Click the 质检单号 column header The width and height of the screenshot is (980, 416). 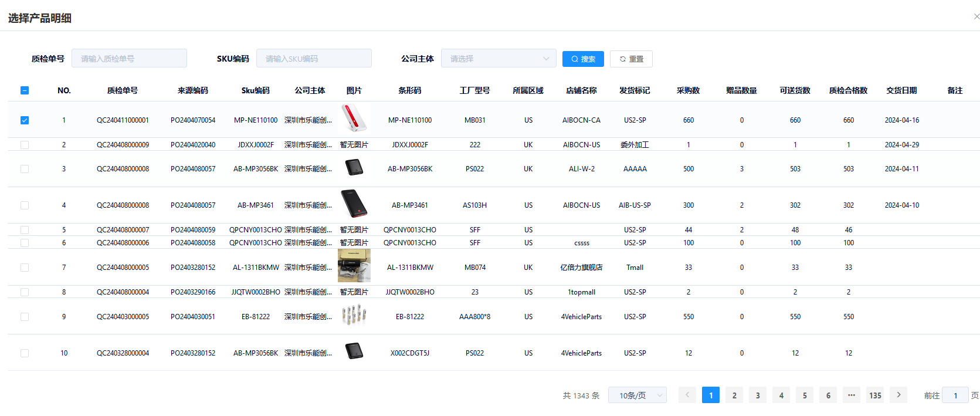[x=123, y=90]
